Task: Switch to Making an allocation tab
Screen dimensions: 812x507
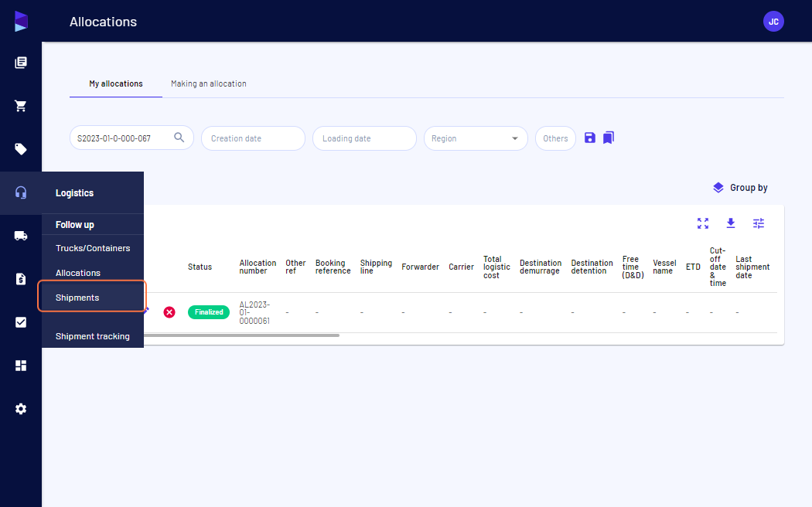Action: click(209, 83)
